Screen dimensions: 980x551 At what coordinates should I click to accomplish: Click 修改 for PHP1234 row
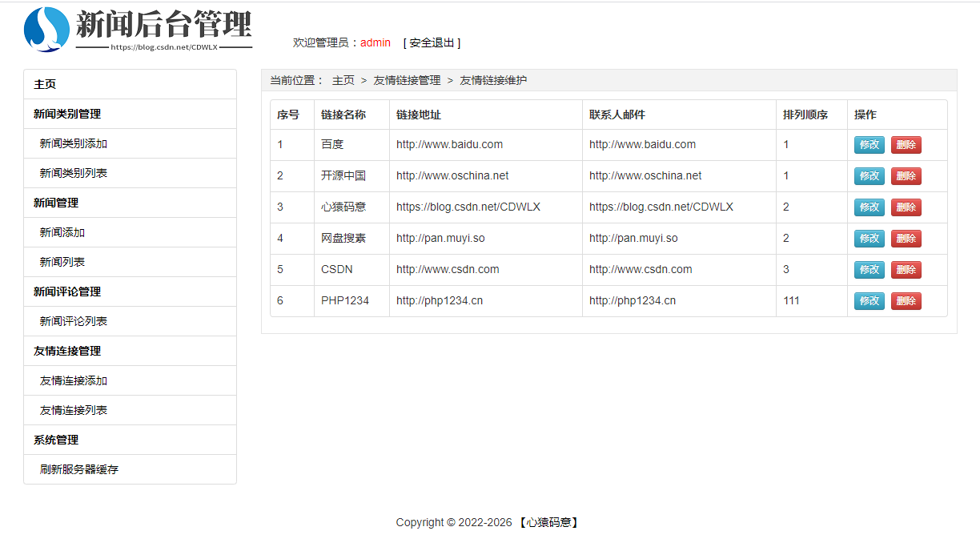point(869,300)
